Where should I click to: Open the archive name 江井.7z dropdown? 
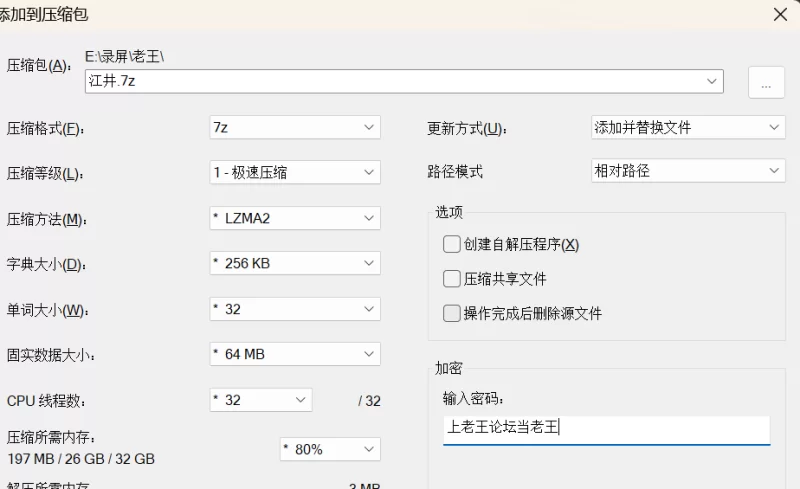click(x=404, y=81)
